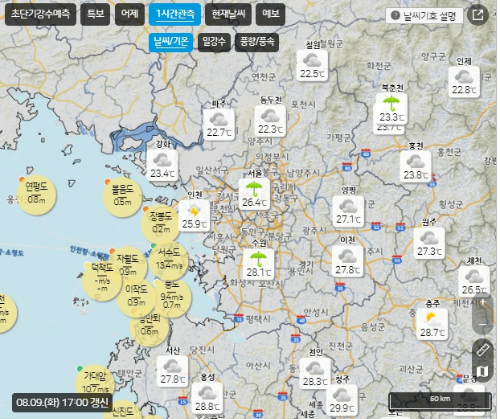Open the 현재날씨 tab
500x419 pixels.
coord(228,14)
